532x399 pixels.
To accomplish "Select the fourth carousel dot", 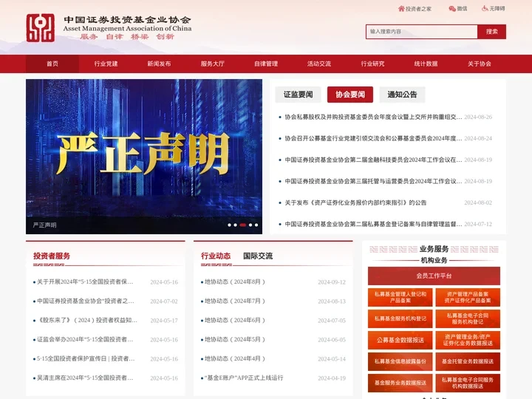I will click(x=250, y=225).
